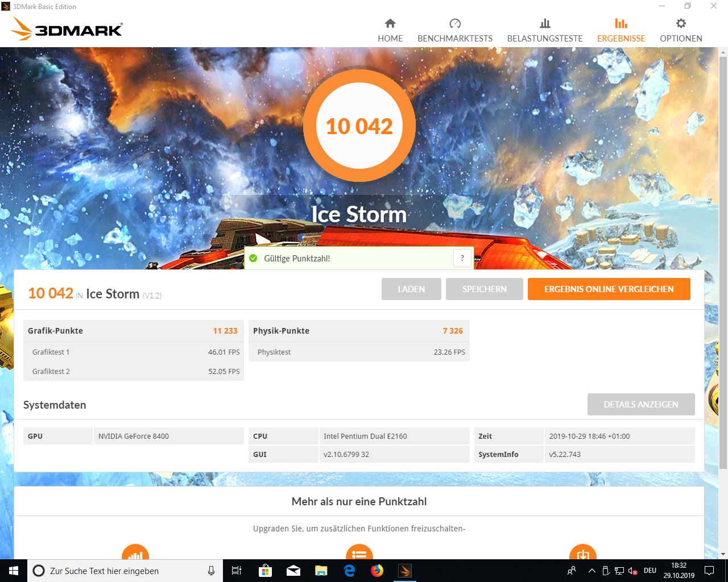
Task: Click the Physik-Punkte value 7 326
Action: [x=453, y=331]
